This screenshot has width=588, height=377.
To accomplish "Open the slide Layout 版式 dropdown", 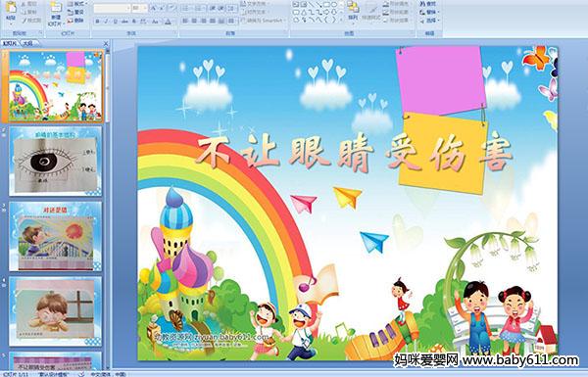I will click(77, 4).
